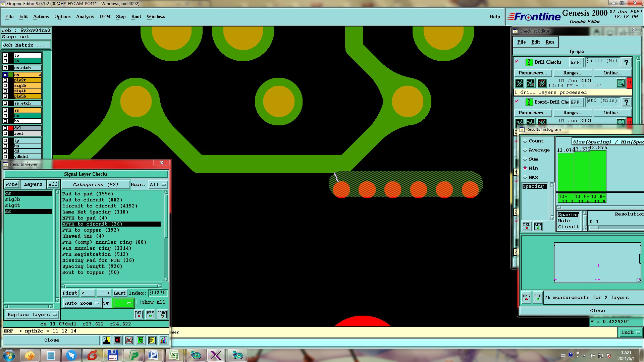
Task: Enable the Show All checkbox
Action: (x=139, y=302)
